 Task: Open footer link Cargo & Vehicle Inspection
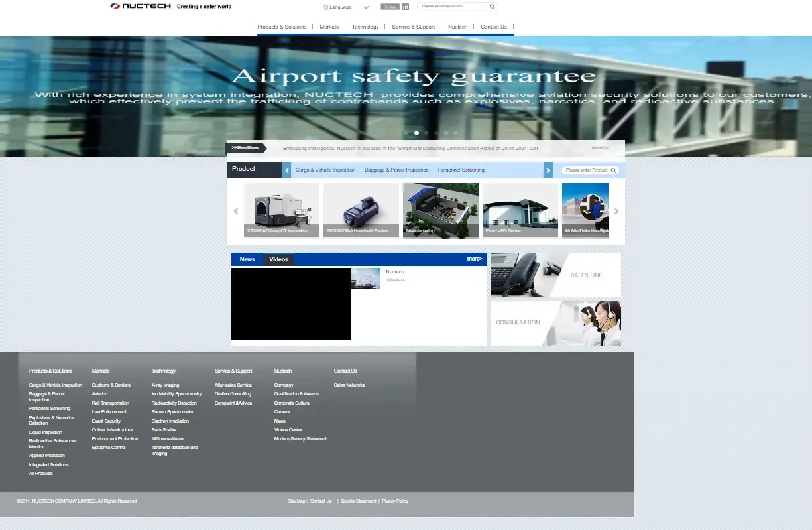pyautogui.click(x=56, y=385)
